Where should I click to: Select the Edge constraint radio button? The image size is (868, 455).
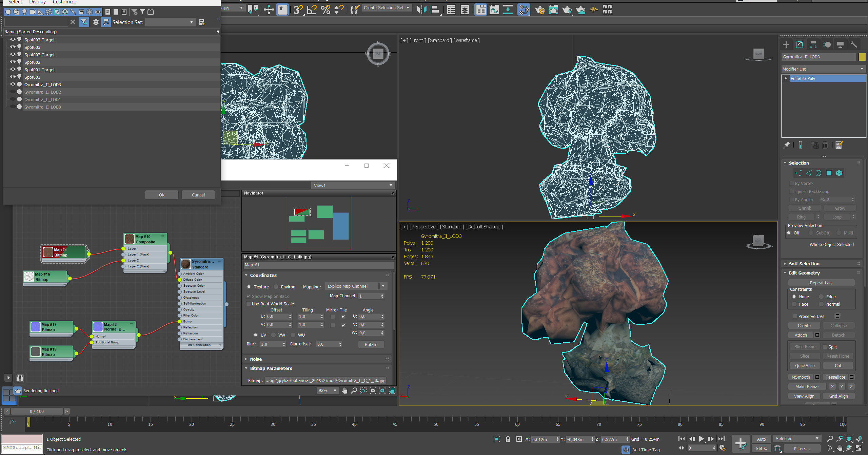tap(821, 297)
